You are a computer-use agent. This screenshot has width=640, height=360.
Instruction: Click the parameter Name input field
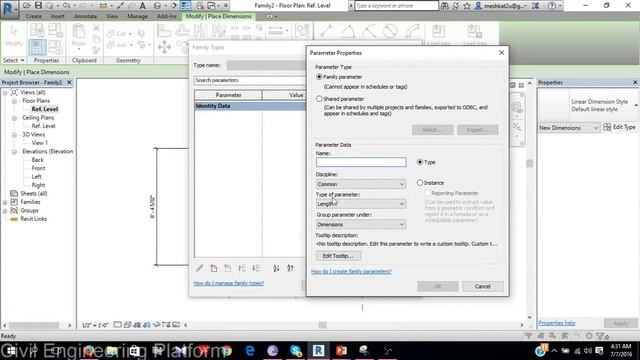click(361, 162)
